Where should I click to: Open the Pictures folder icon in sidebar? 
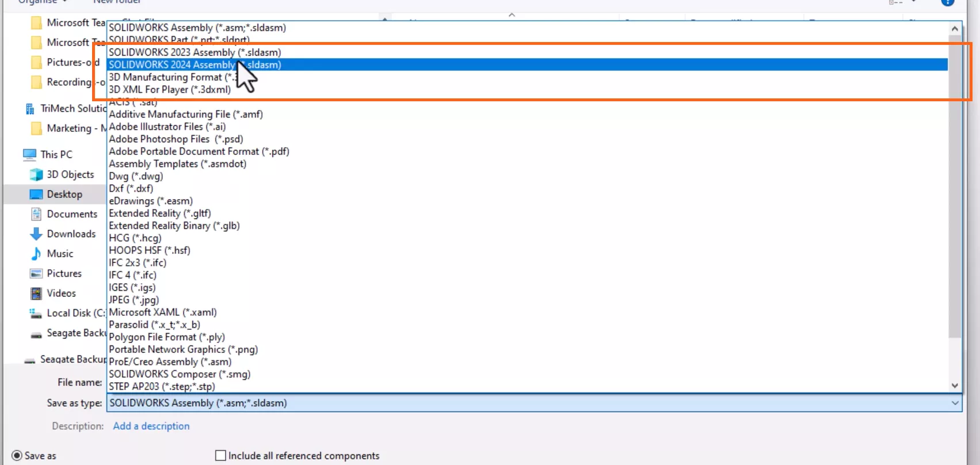coord(36,273)
